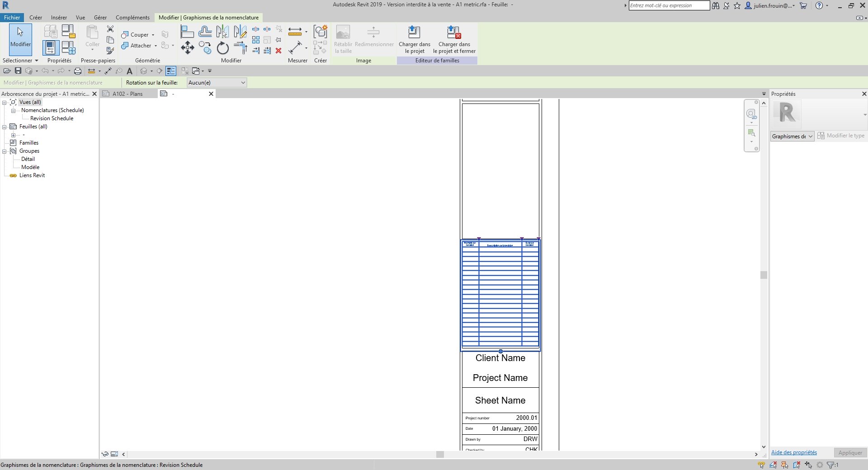Open the Aide des propriétés link
Viewport: 868px width, 470px height.
[794, 452]
